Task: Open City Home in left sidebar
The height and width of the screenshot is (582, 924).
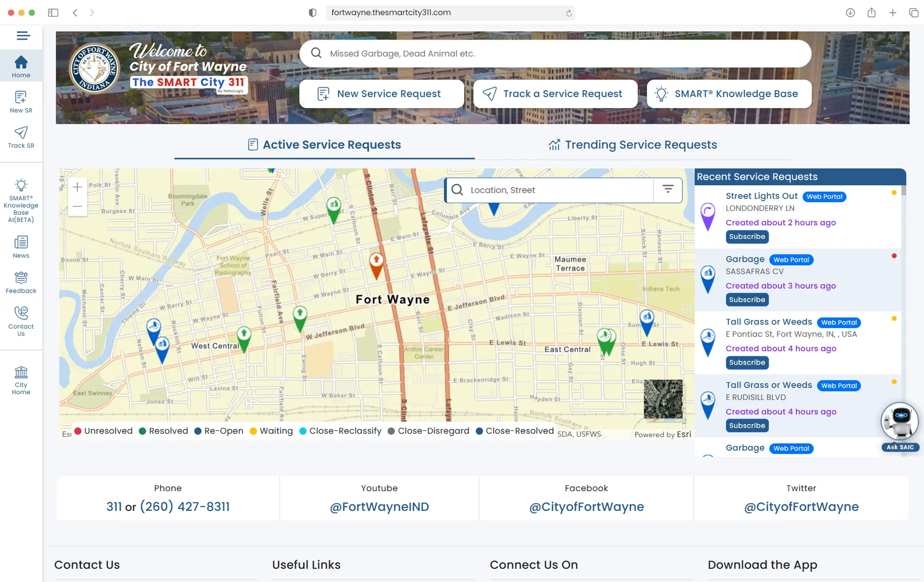Action: 21,380
